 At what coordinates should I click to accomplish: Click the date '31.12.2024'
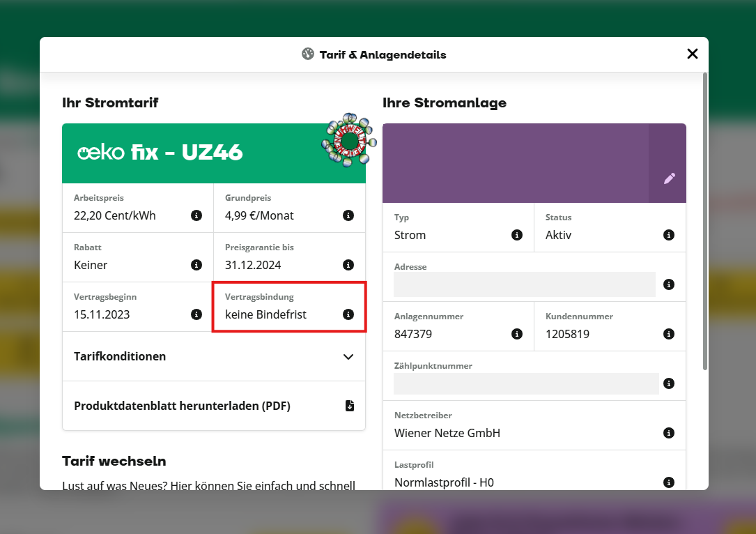coord(253,265)
